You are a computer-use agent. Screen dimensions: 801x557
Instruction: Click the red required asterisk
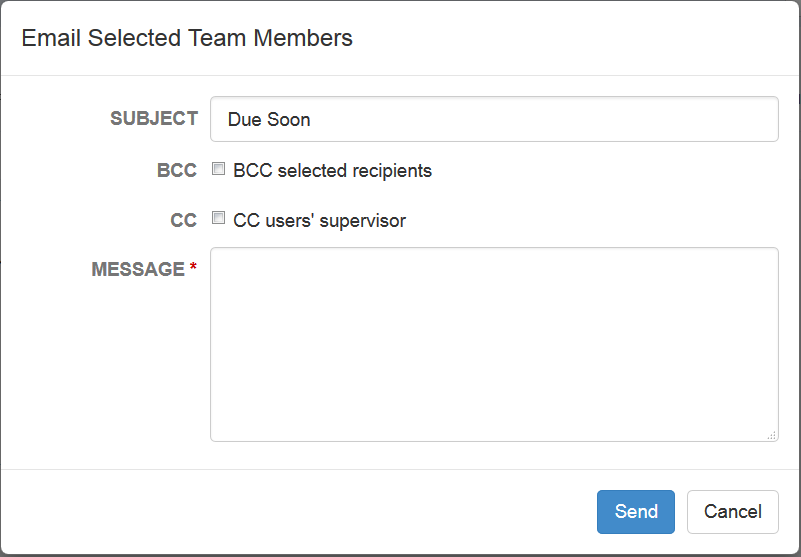pyautogui.click(x=193, y=268)
